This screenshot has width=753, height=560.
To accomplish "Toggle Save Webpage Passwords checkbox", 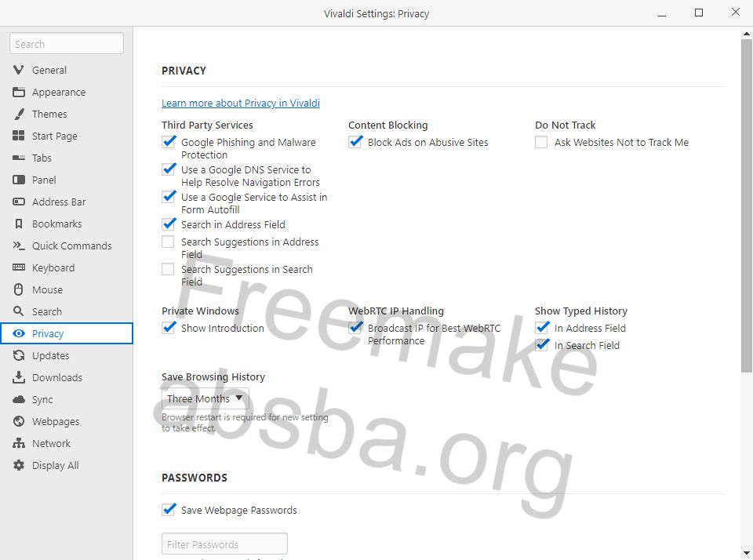I will pyautogui.click(x=169, y=510).
